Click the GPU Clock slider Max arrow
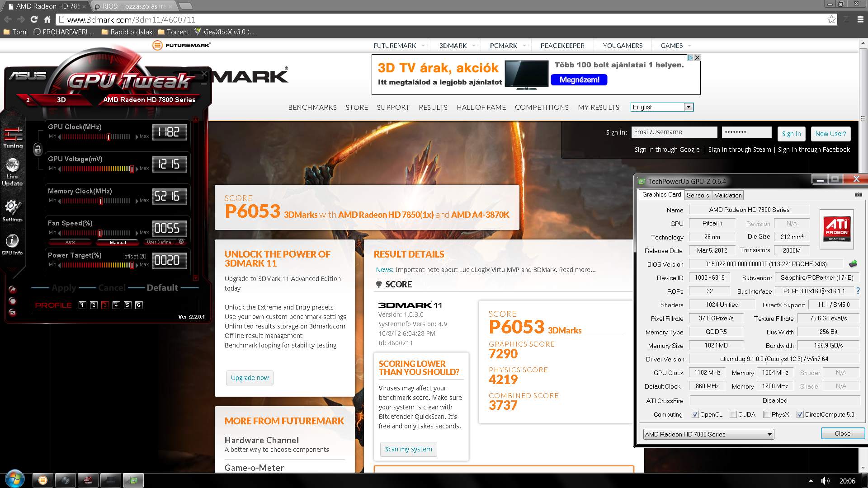Screen dimensions: 868x488 (x=137, y=136)
